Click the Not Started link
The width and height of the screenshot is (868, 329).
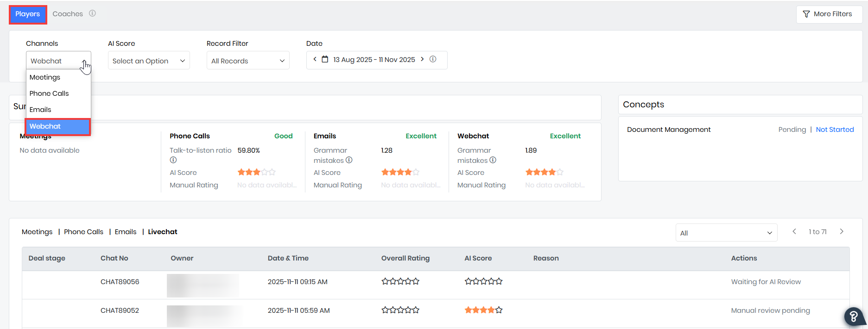pyautogui.click(x=835, y=130)
